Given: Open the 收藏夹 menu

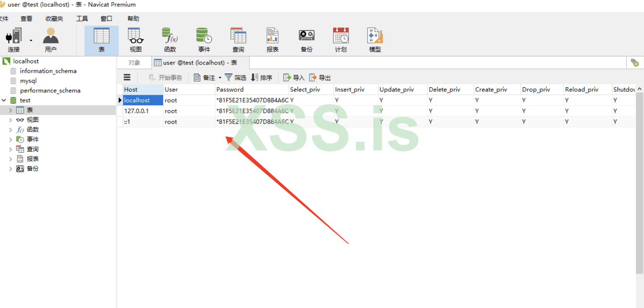Looking at the screenshot, I should point(54,18).
